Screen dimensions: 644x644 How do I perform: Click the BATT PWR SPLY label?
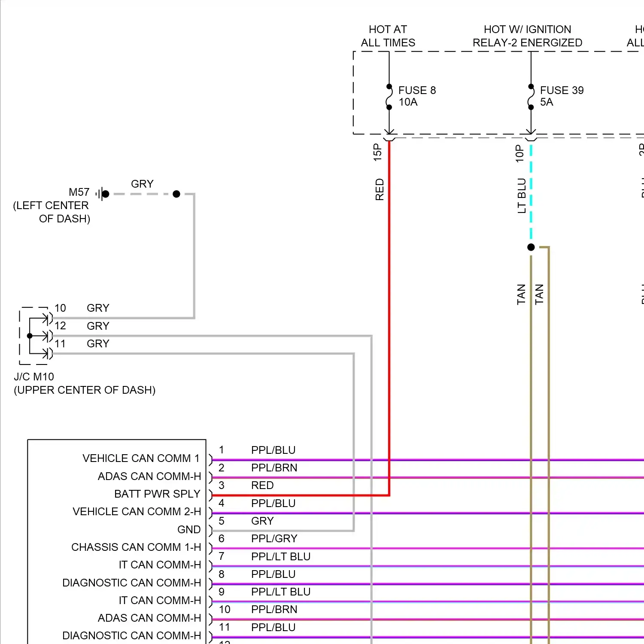157,494
